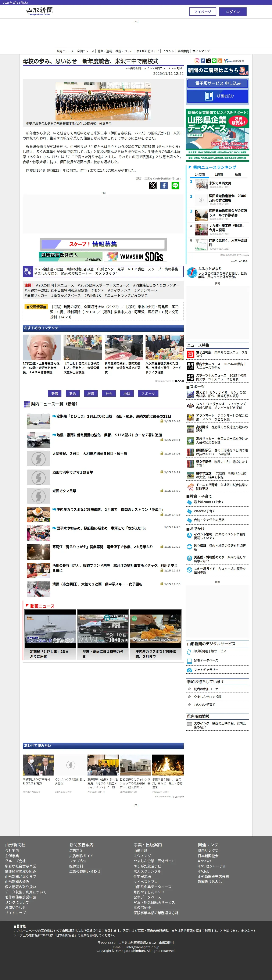Click >>もっと見る under the ranking

coord(239,261)
